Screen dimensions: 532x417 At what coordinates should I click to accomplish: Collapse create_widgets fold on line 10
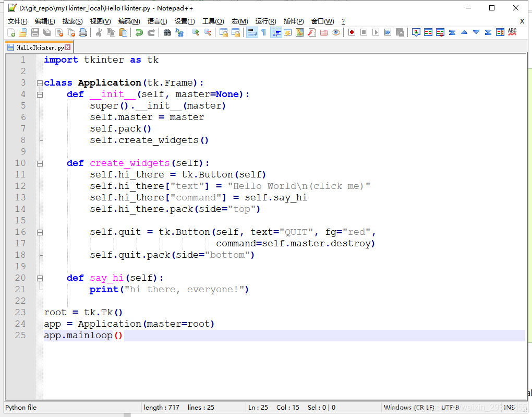(x=40, y=163)
